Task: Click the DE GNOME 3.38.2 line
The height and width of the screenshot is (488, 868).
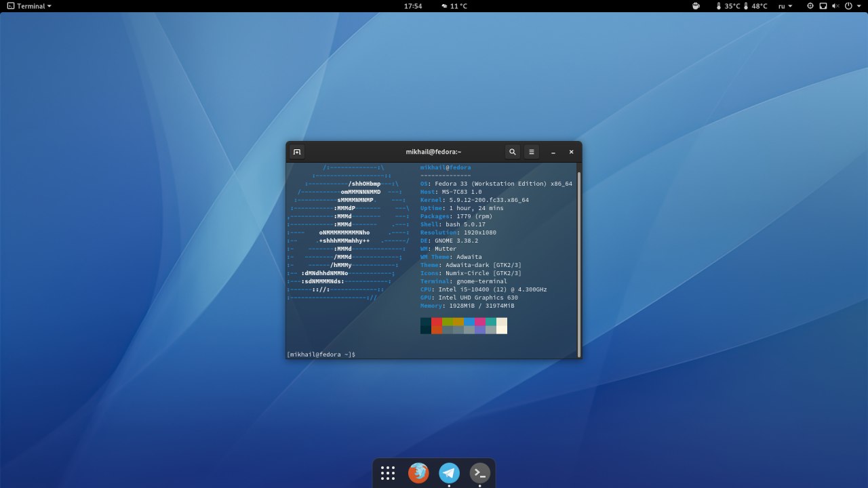Action: tap(449, 241)
